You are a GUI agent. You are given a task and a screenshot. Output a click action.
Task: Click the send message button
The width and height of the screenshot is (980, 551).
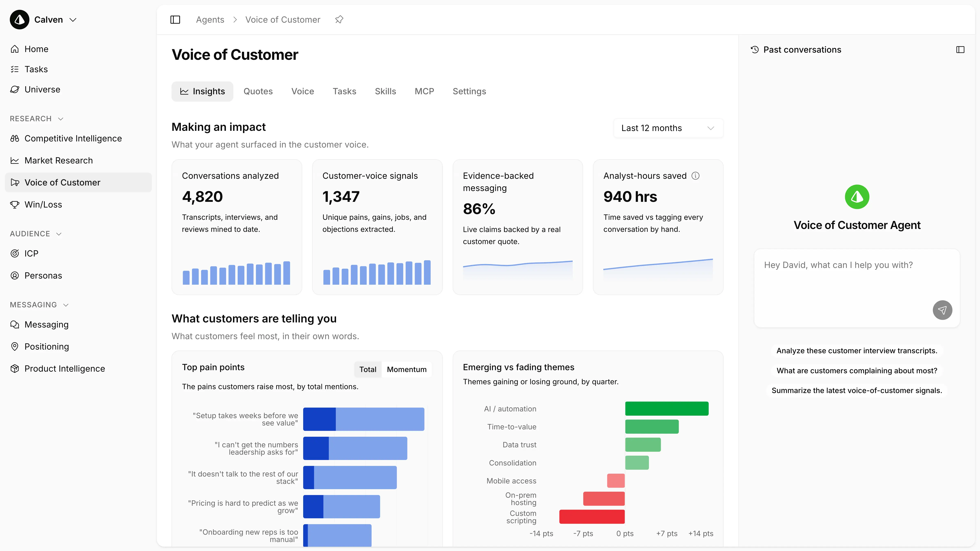[942, 310]
